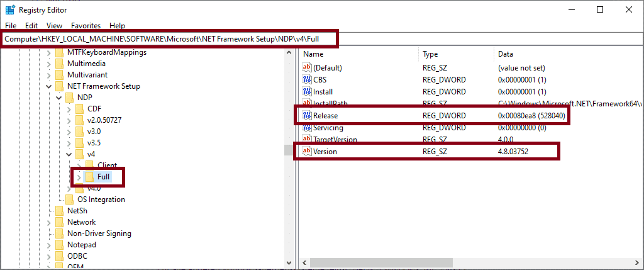Screen dimensions: 644x270
Task: Expand the Multimedia key
Action: point(49,64)
